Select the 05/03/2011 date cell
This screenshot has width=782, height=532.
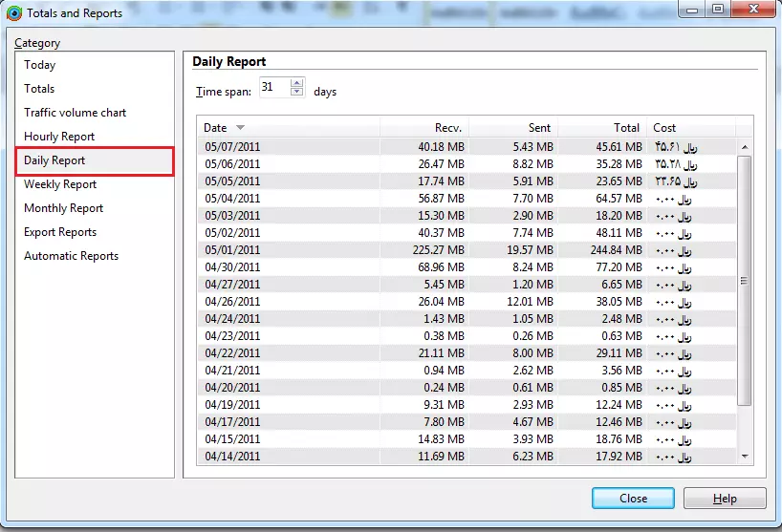232,216
